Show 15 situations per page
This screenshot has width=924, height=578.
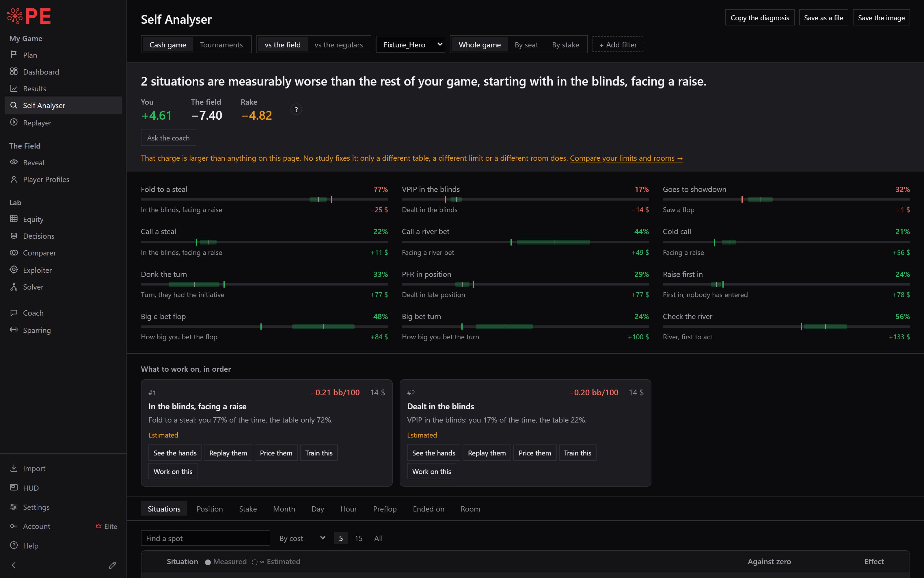coord(358,538)
